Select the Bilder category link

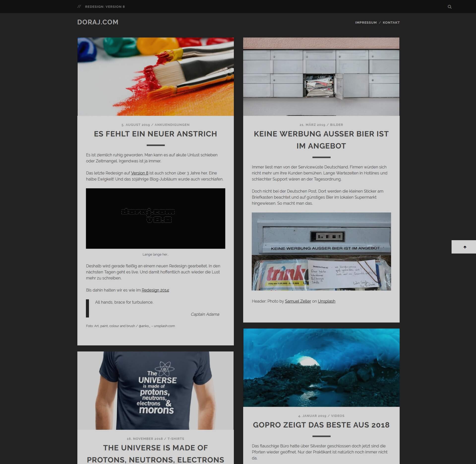coord(336,125)
